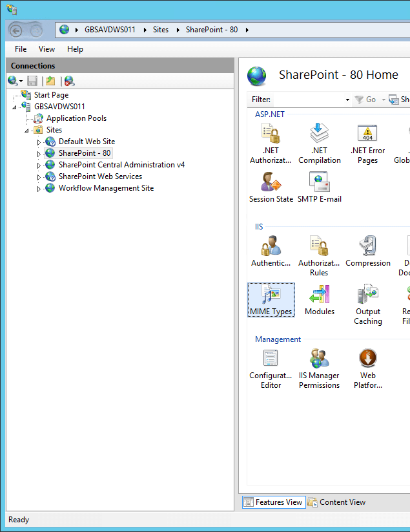The height and width of the screenshot is (532, 410).
Task: Select SharePoint Web Services site
Action: point(100,176)
